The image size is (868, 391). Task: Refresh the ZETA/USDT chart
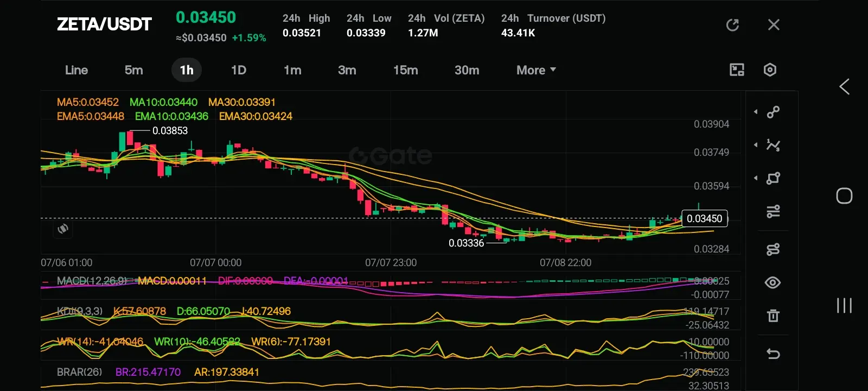pos(732,25)
